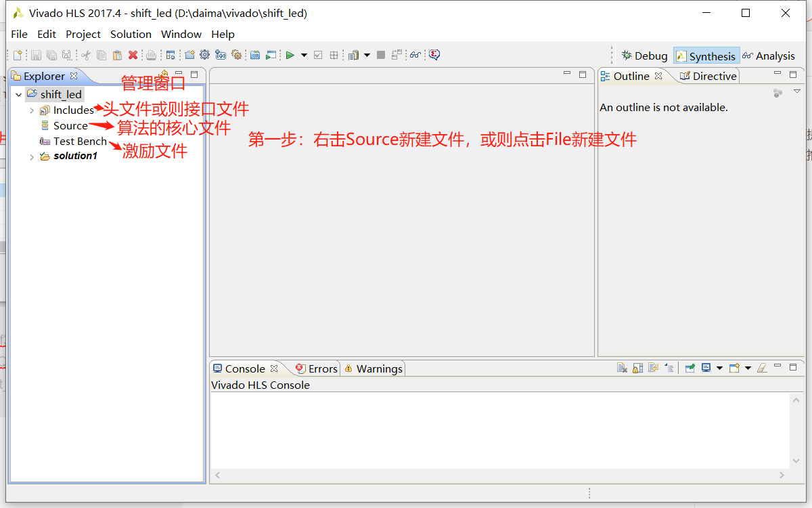The image size is (812, 508).
Task: Switch to the Warnings tab
Action: (x=373, y=368)
